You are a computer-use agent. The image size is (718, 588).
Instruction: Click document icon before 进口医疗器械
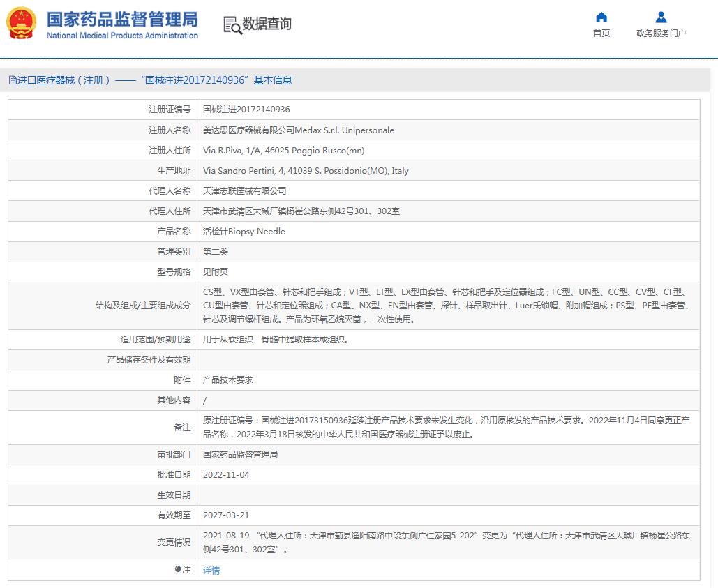click(13, 80)
